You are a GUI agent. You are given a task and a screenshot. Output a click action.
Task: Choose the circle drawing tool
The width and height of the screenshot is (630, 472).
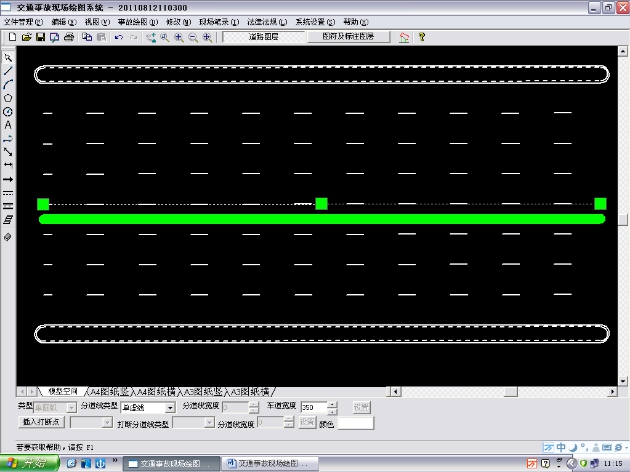pyautogui.click(x=8, y=112)
